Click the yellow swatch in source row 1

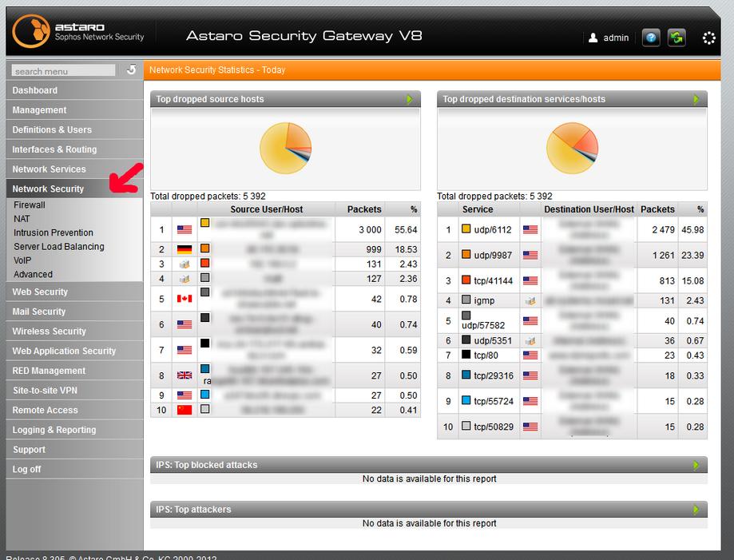point(205,223)
